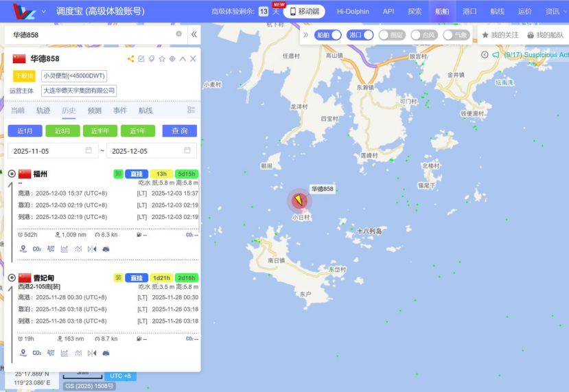Click the weather cloud icon under 曹妃甸 voyage
The width and height of the screenshot is (569, 392).
[106, 353]
